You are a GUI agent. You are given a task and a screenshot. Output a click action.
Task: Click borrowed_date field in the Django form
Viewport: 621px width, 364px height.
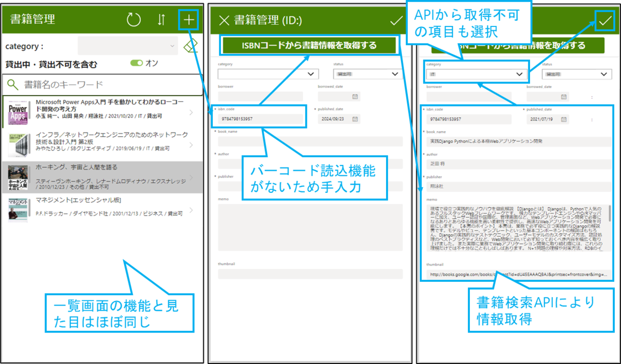tap(548, 97)
